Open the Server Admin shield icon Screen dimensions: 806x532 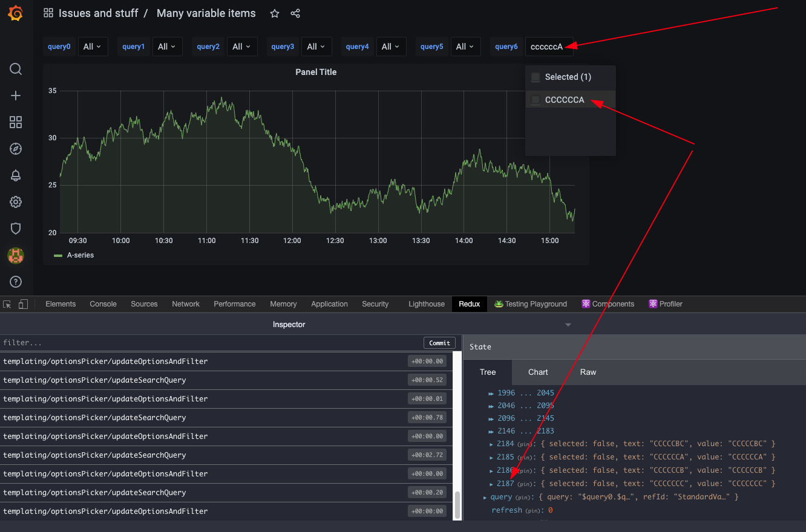pyautogui.click(x=16, y=229)
